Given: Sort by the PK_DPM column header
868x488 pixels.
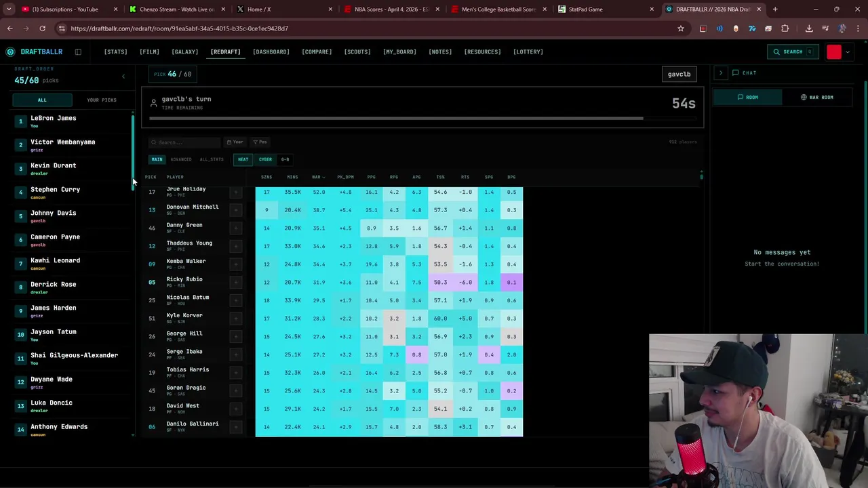Looking at the screenshot, I should pyautogui.click(x=345, y=177).
